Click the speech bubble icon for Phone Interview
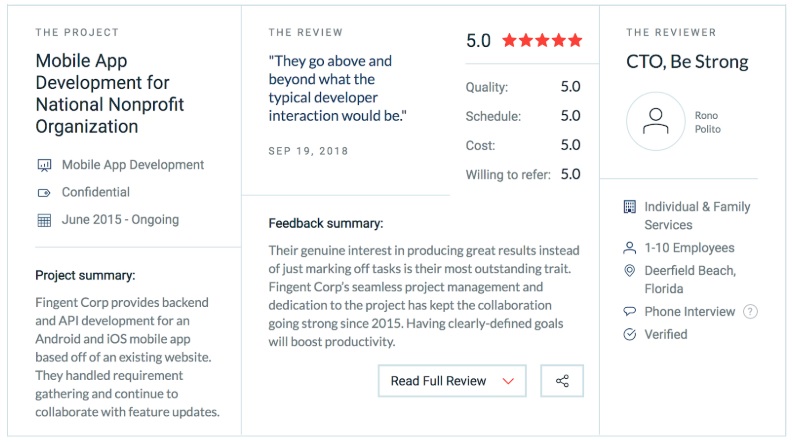The width and height of the screenshot is (792, 442). click(629, 312)
